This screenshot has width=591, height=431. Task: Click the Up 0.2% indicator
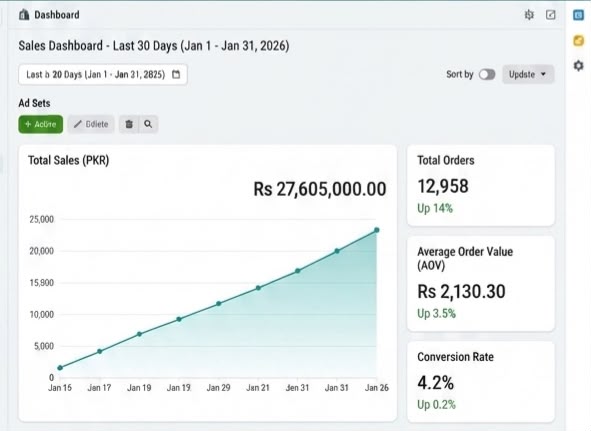[436, 405]
